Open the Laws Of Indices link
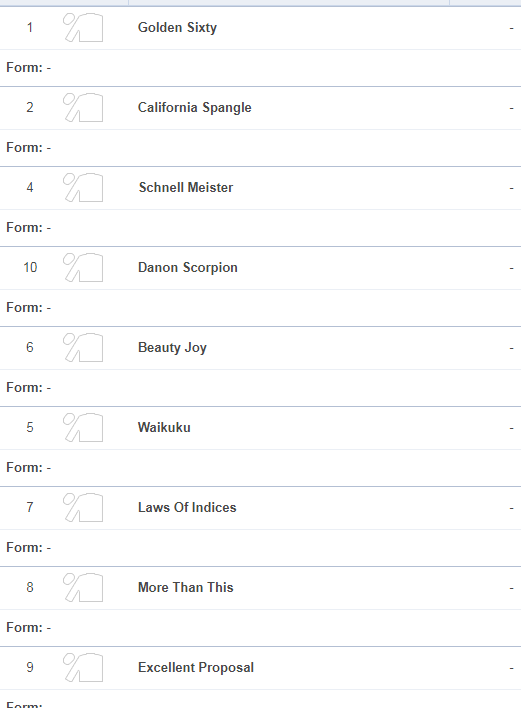Screen dimensions: 521x708 187,507
